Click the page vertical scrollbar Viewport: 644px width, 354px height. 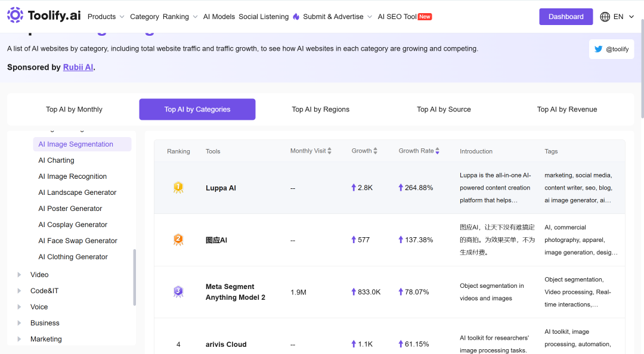pyautogui.click(x=642, y=68)
